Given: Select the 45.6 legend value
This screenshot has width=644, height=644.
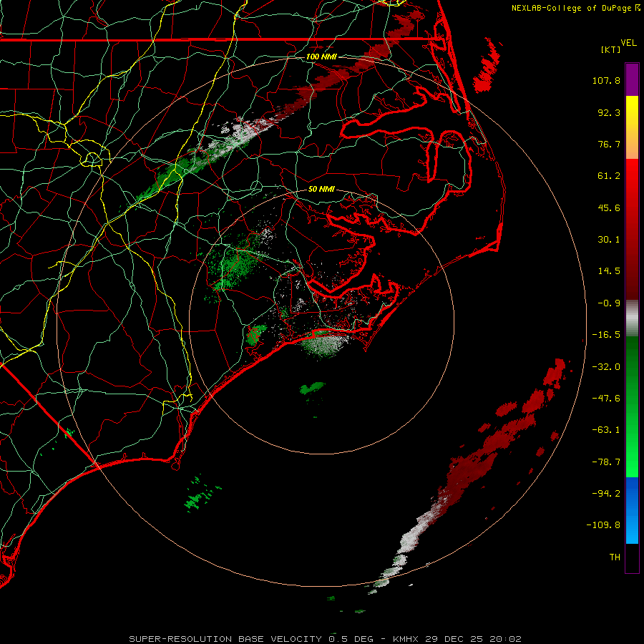Looking at the screenshot, I should [x=609, y=208].
